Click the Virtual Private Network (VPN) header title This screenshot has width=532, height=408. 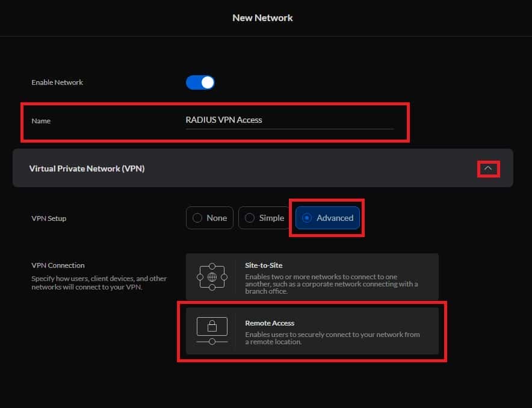click(87, 168)
